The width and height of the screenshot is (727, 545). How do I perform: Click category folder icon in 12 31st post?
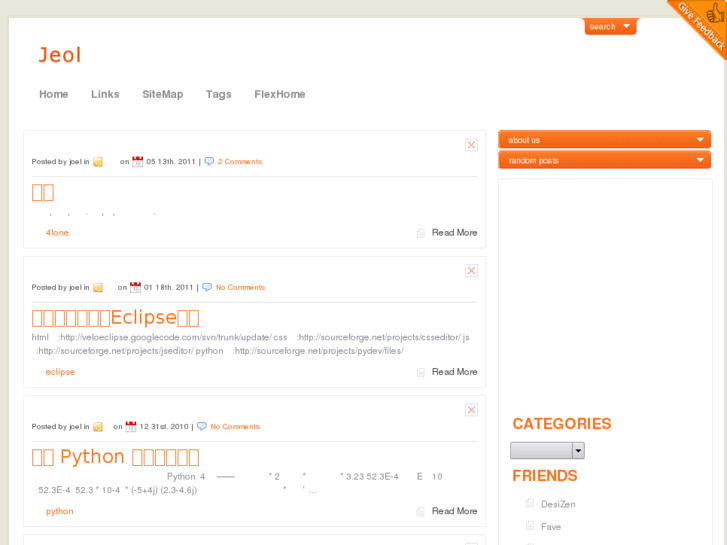[98, 426]
